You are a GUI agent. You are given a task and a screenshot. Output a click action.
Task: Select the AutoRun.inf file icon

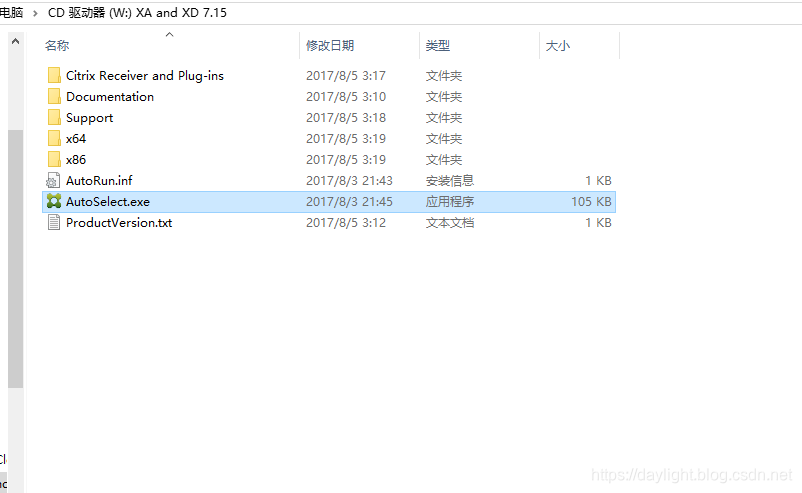(53, 180)
